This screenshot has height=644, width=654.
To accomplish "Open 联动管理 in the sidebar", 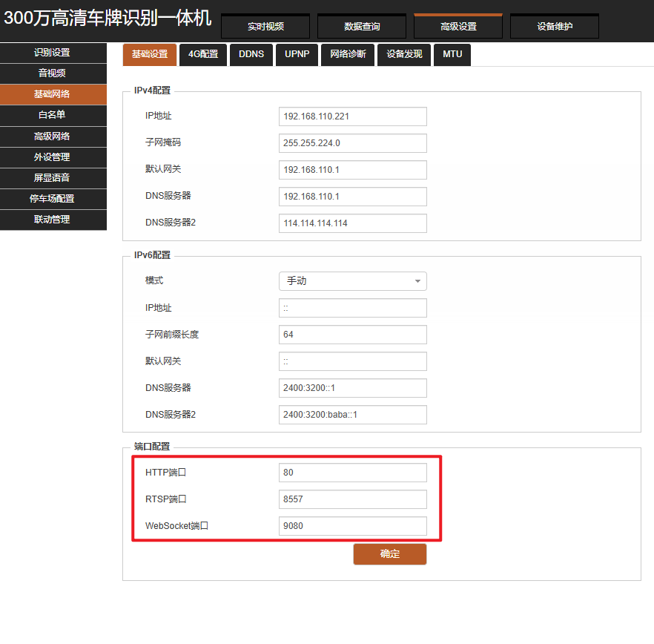I will point(53,220).
